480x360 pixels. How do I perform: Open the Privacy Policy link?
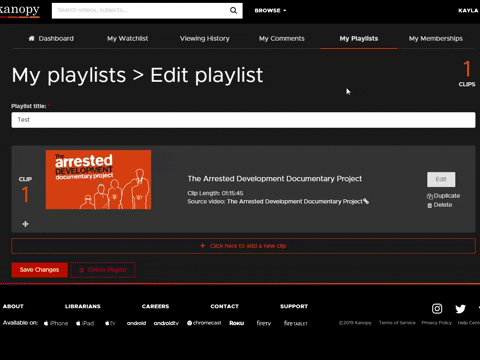(436, 323)
